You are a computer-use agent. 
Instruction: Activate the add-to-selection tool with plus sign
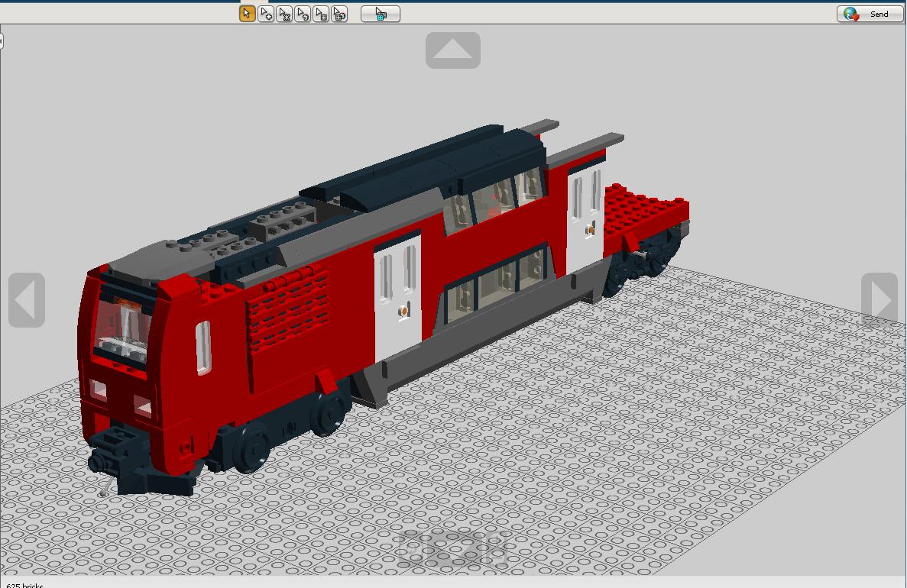point(265,14)
